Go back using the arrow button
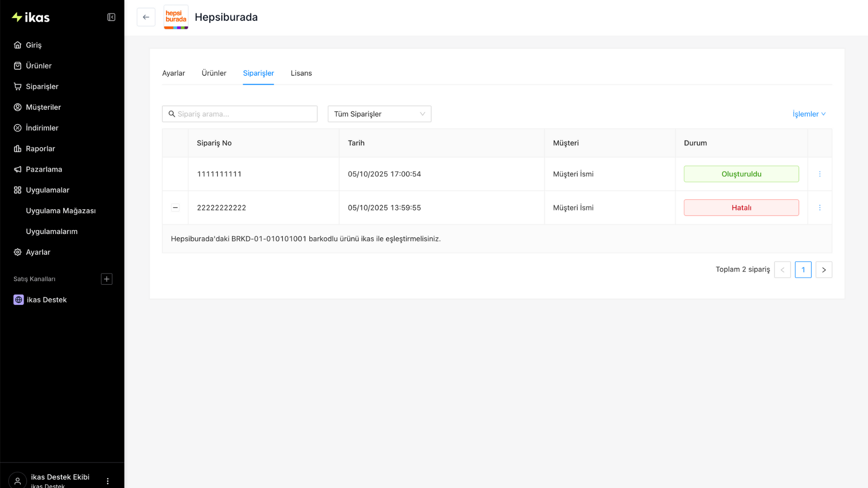The height and width of the screenshot is (488, 868). click(146, 17)
